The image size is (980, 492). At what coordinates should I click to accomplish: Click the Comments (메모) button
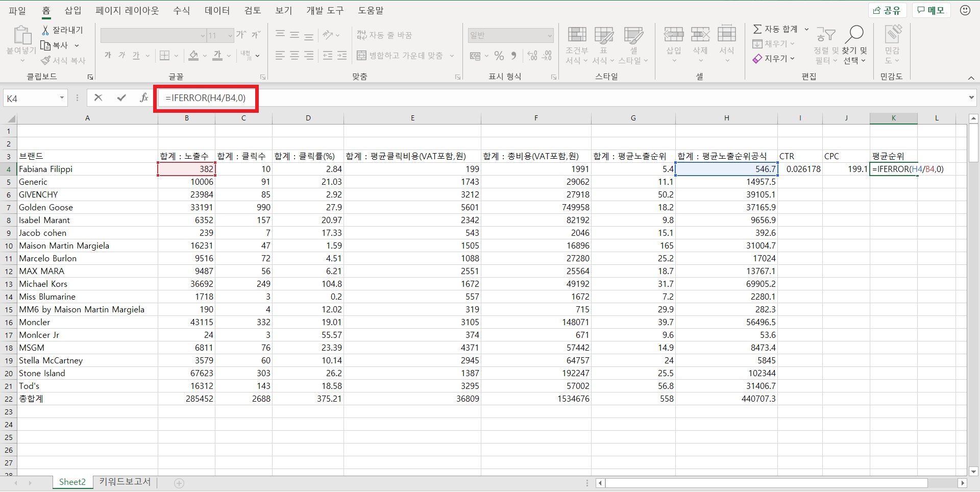931,10
